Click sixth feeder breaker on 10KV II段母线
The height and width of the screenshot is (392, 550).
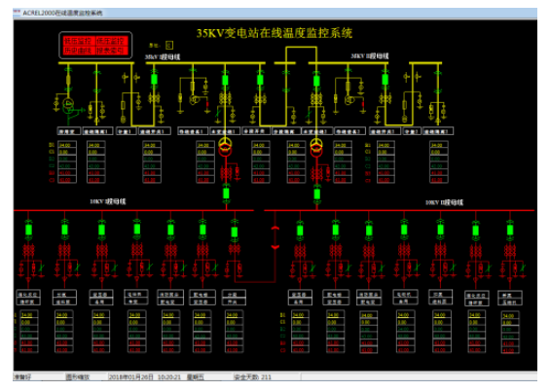coord(476,231)
